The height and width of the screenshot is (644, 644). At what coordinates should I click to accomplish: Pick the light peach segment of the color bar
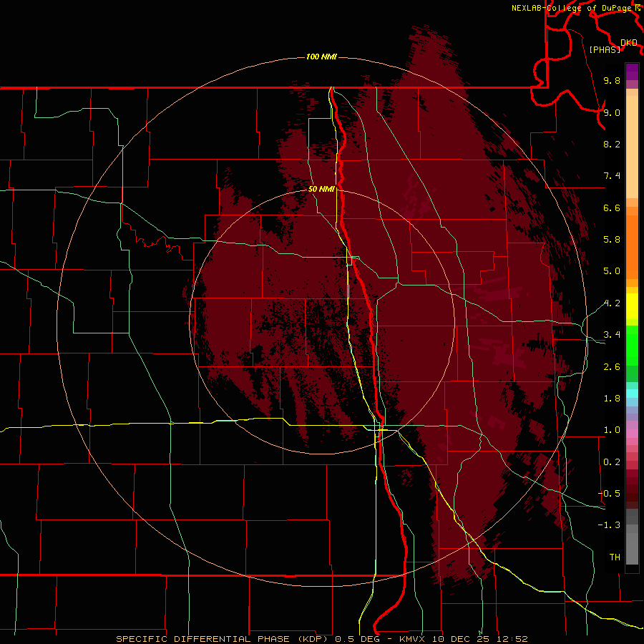coord(632,148)
